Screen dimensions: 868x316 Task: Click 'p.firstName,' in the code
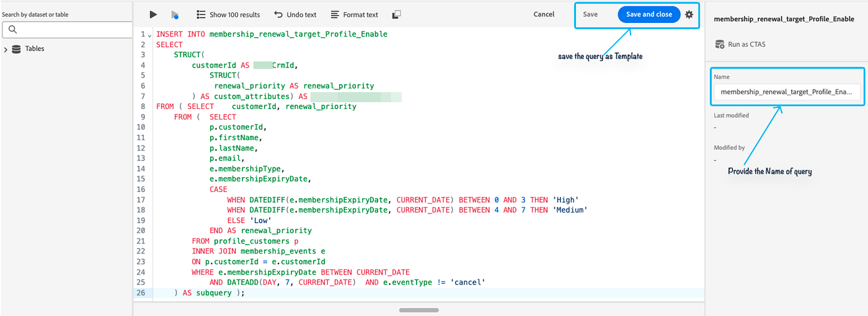point(236,138)
